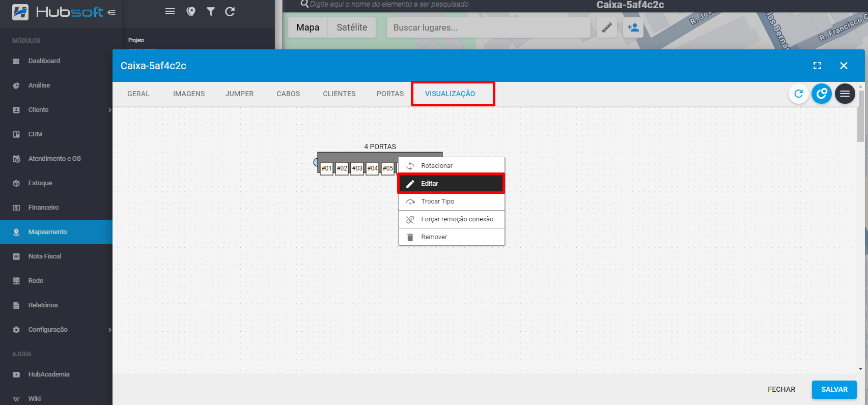Image resolution: width=868 pixels, height=405 pixels.
Task: Open the Dashboard module
Action: coord(56,61)
